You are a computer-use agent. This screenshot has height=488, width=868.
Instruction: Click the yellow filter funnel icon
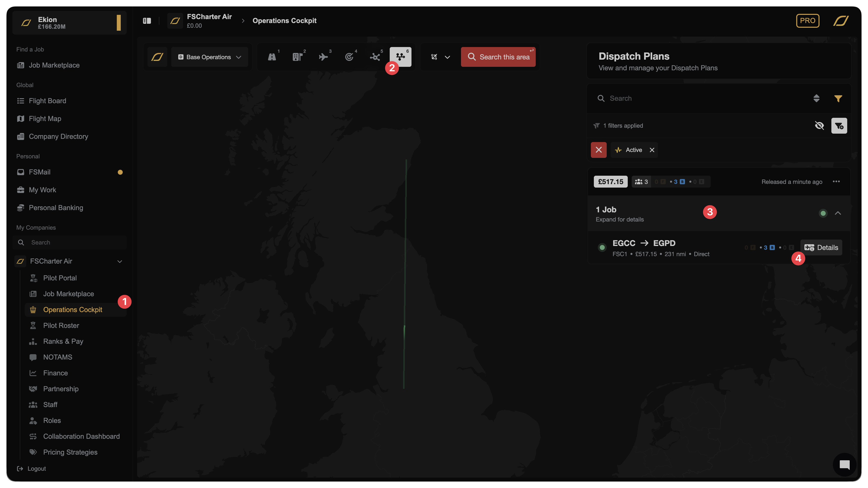[x=838, y=98]
